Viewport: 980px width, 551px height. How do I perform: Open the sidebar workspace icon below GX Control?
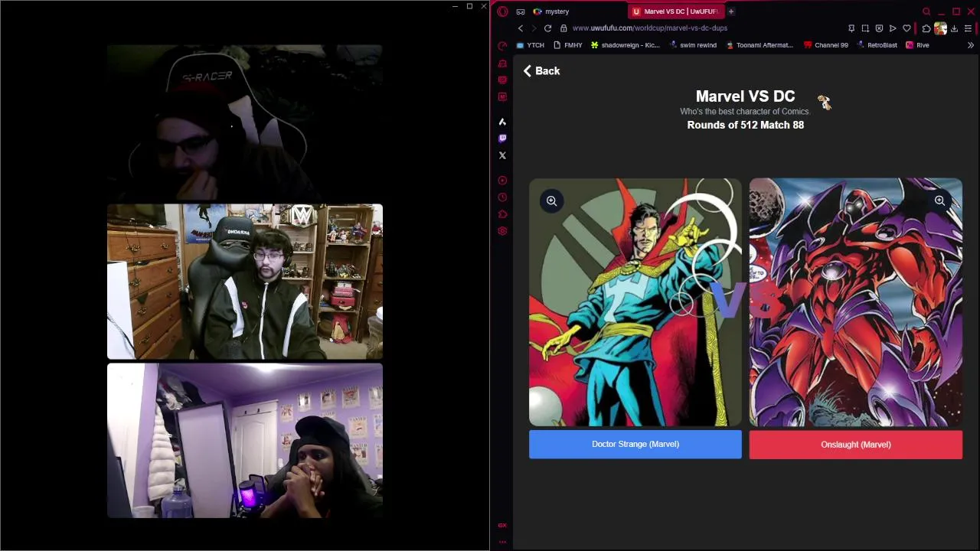[502, 64]
